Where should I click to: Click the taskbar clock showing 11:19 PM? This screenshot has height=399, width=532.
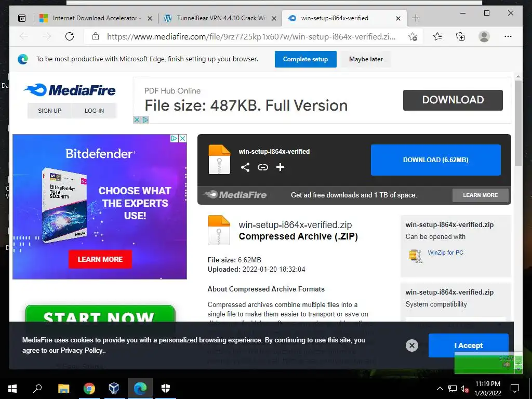(487, 389)
